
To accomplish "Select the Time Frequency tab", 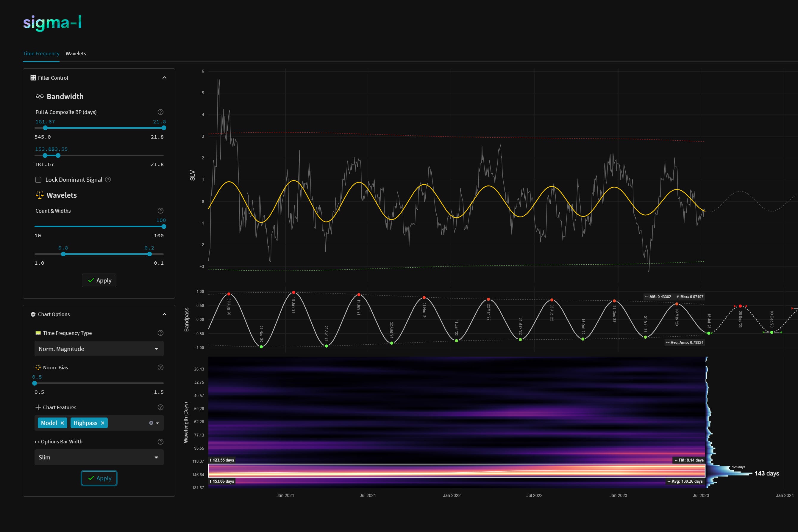I will 41,54.
